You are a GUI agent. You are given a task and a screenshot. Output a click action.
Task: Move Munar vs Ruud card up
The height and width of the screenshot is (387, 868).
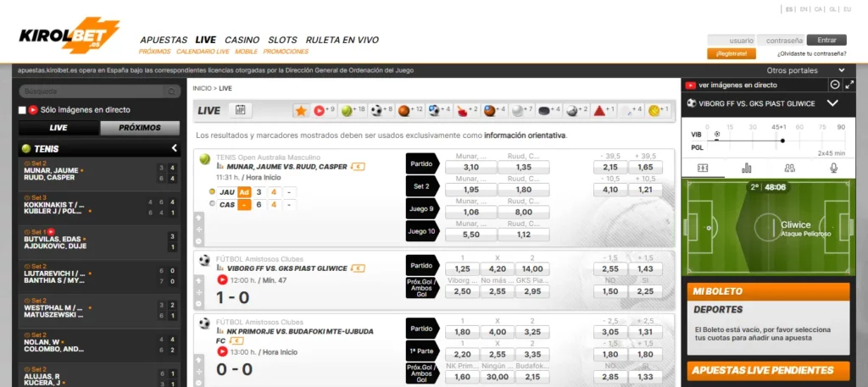tap(198, 217)
